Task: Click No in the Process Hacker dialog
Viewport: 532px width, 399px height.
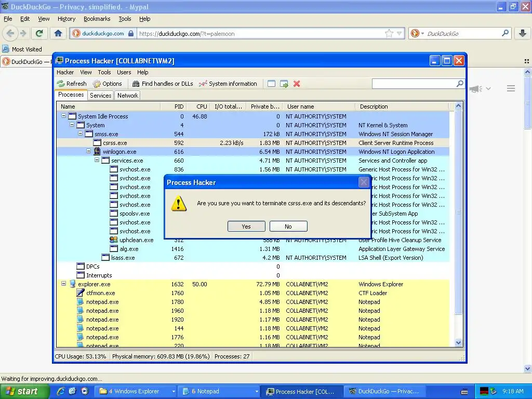Action: pos(288,227)
